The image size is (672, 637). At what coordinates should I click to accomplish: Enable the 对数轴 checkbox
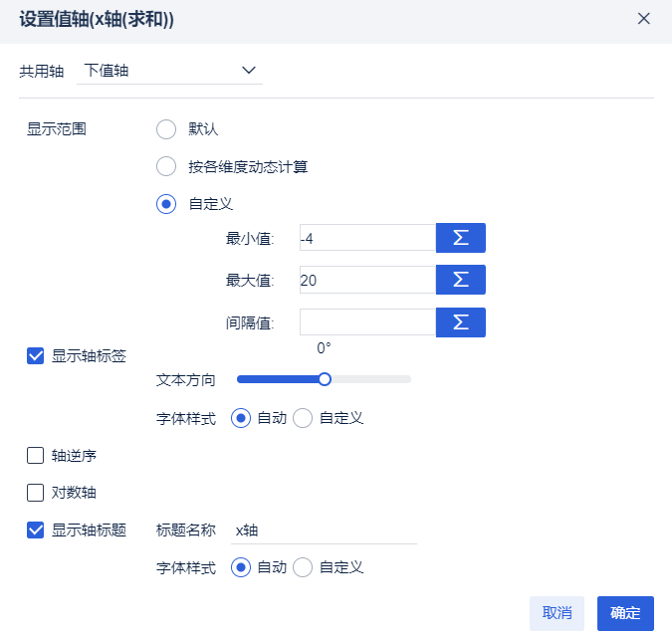coord(35,493)
